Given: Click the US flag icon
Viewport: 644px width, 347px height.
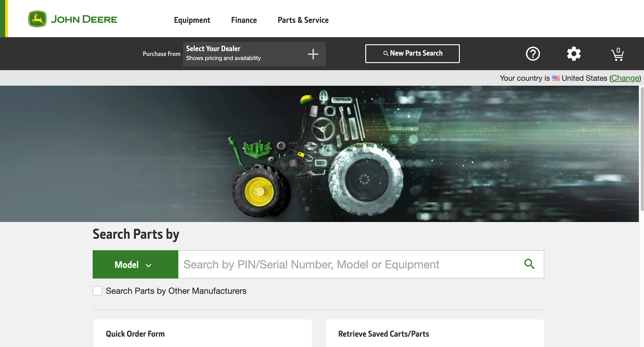Looking at the screenshot, I should [556, 78].
